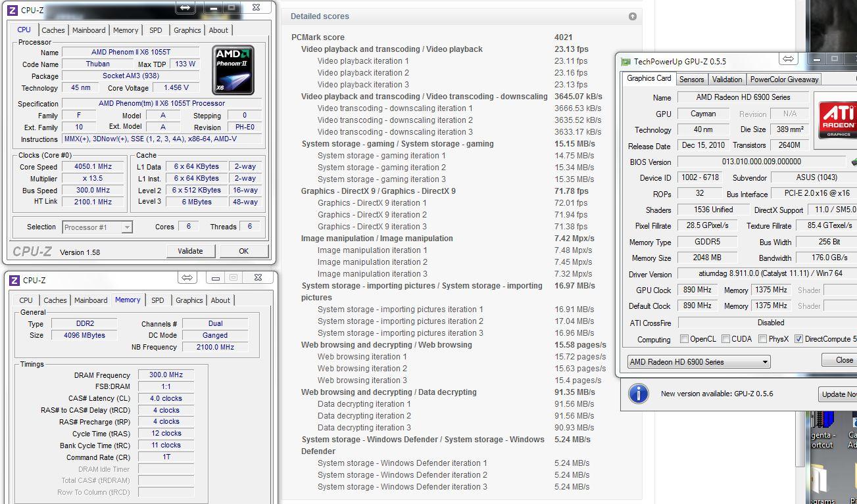Switch to Caches tab in the CPU tab CPU-Z window

pyautogui.click(x=53, y=30)
